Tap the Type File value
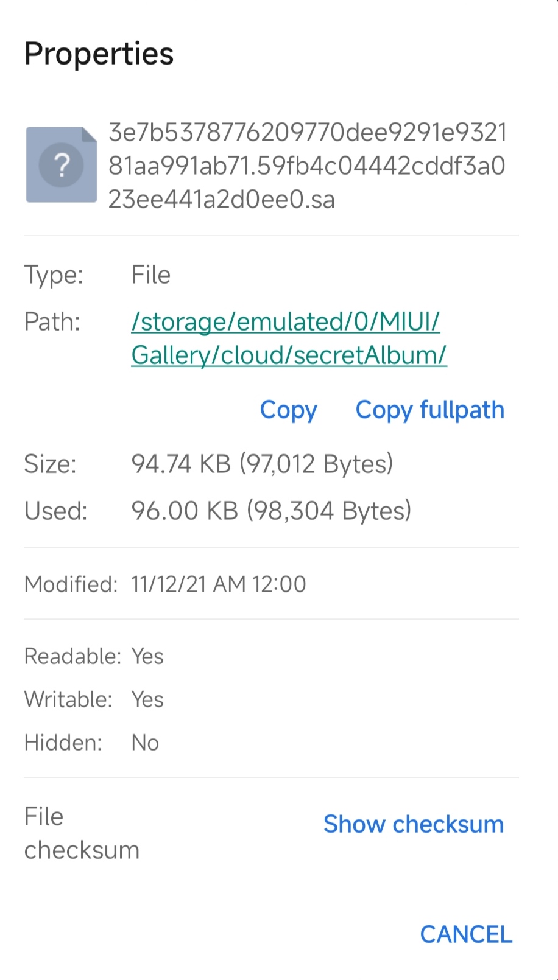This screenshot has width=558, height=980. point(151,275)
